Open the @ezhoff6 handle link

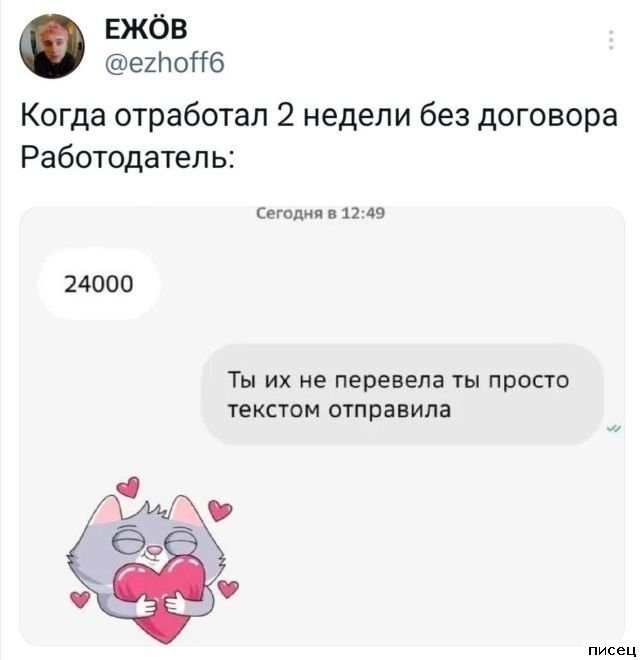click(164, 63)
